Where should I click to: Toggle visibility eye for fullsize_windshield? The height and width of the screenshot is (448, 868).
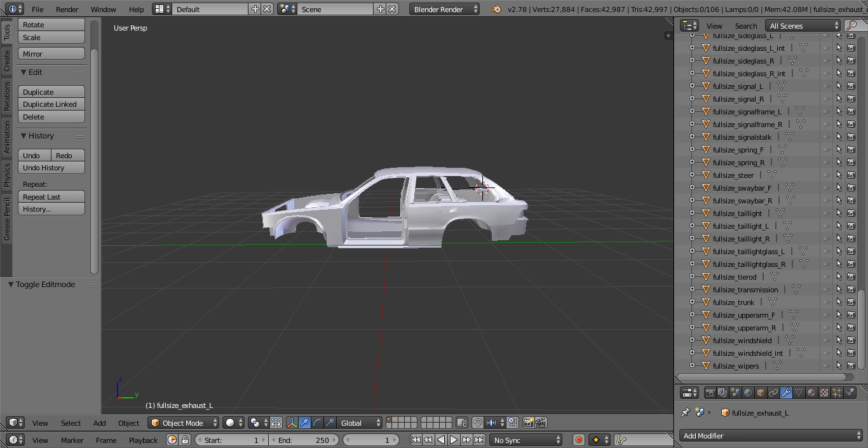(826, 341)
